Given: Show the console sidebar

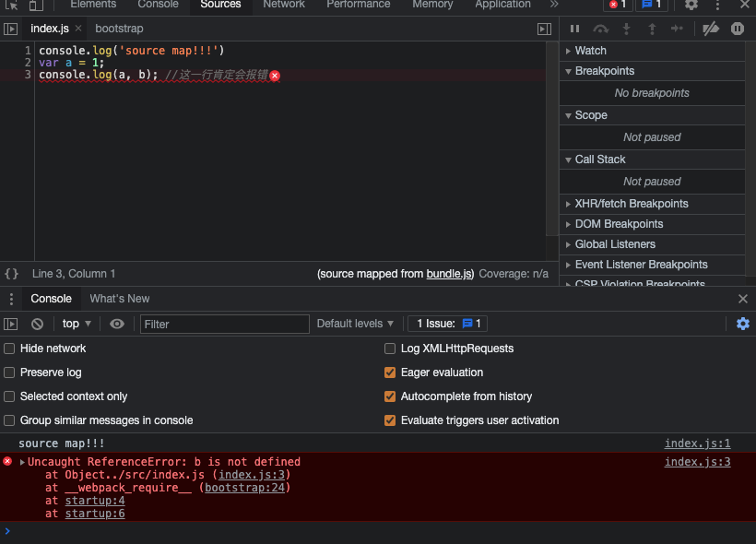Looking at the screenshot, I should click(x=11, y=324).
